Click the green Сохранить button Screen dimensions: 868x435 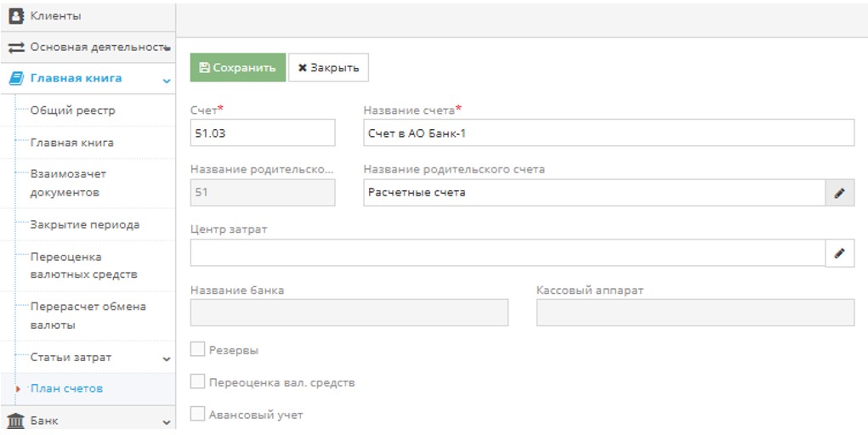click(237, 68)
